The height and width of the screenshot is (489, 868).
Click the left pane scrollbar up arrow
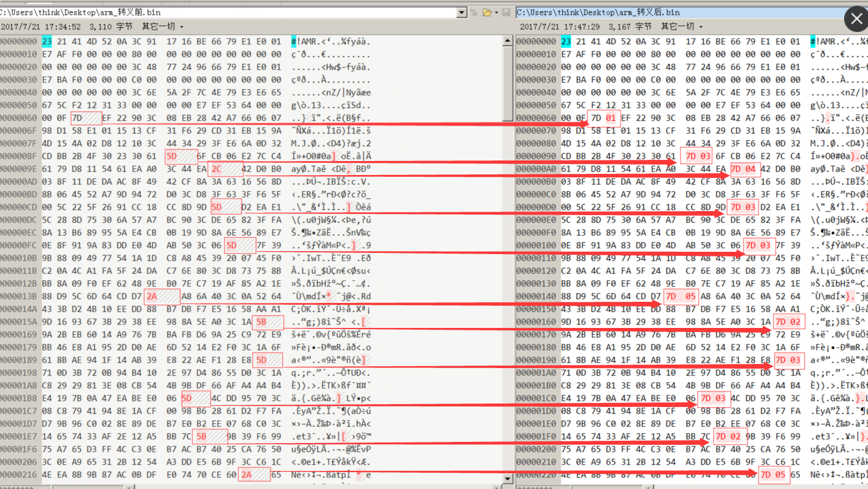(508, 41)
